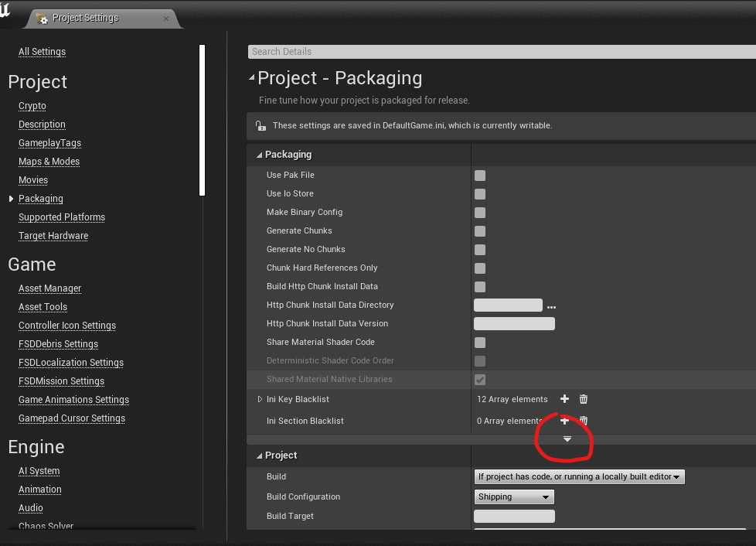Click the '0 Array elements' text
This screenshot has height=546, width=756.
point(509,421)
